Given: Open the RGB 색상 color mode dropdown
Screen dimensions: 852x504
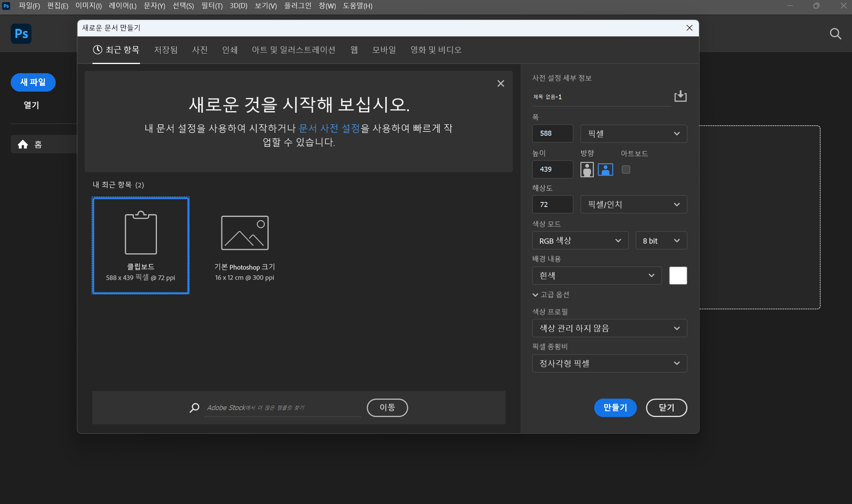Looking at the screenshot, I should click(x=580, y=240).
